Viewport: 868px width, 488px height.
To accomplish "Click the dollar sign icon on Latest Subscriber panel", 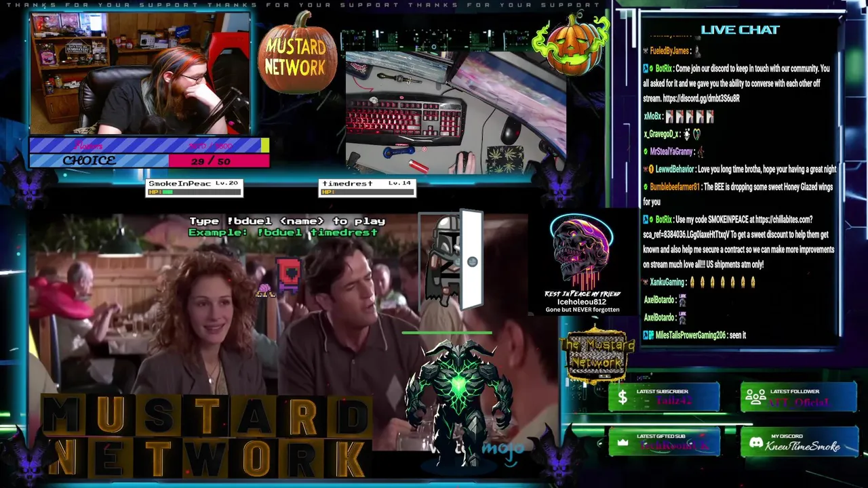I will coord(622,399).
